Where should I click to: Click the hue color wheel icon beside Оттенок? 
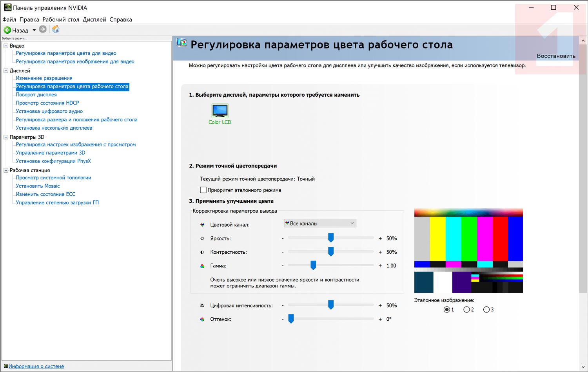(202, 319)
